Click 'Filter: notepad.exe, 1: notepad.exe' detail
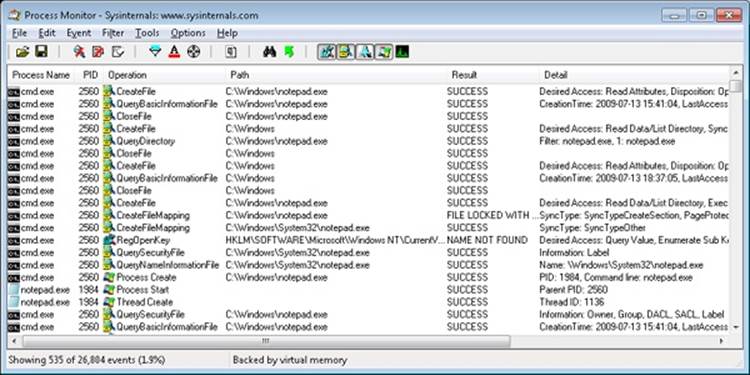750x375 pixels. (607, 141)
